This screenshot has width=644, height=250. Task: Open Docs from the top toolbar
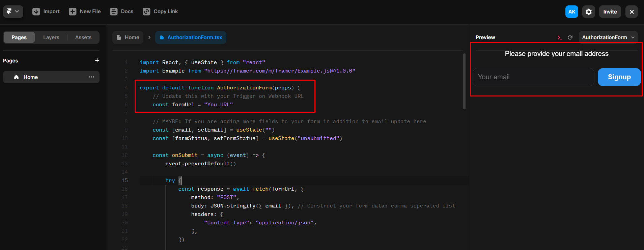tap(122, 11)
